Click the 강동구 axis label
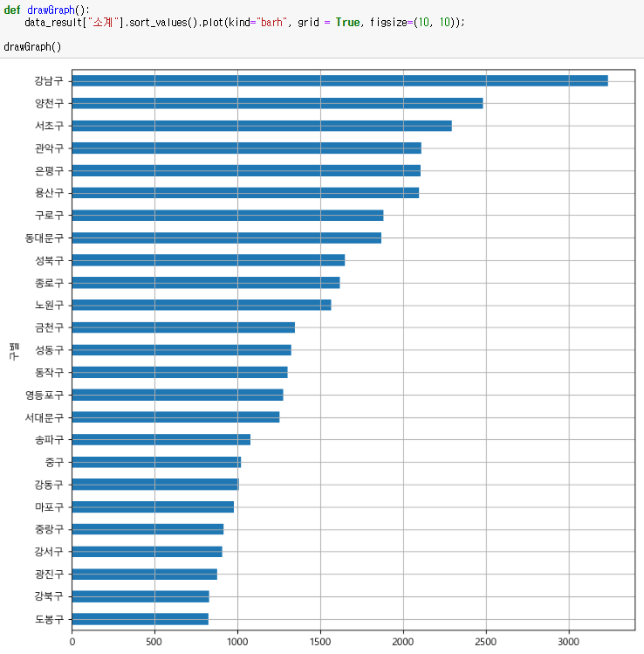 click(x=49, y=485)
